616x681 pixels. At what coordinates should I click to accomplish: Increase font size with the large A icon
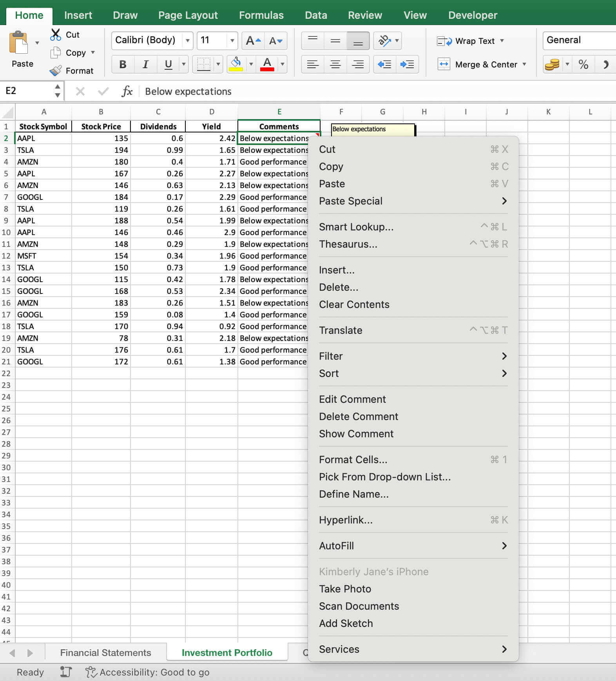(253, 40)
